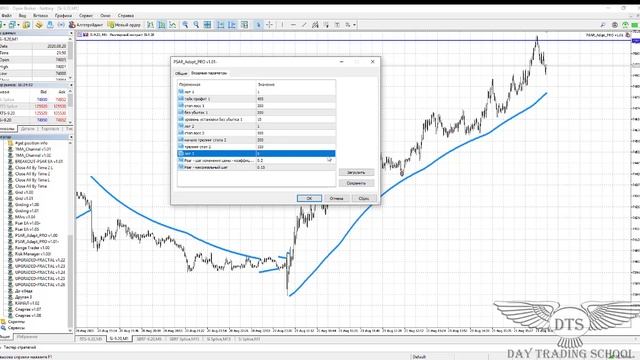Click the Отмена button
The width and height of the screenshot is (640, 360).
pyautogui.click(x=336, y=198)
